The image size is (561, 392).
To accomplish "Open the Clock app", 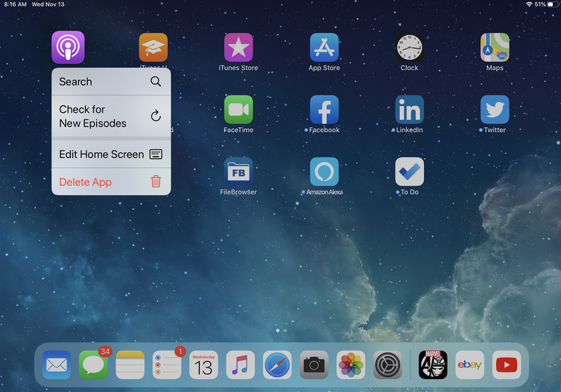I will coord(410,47).
